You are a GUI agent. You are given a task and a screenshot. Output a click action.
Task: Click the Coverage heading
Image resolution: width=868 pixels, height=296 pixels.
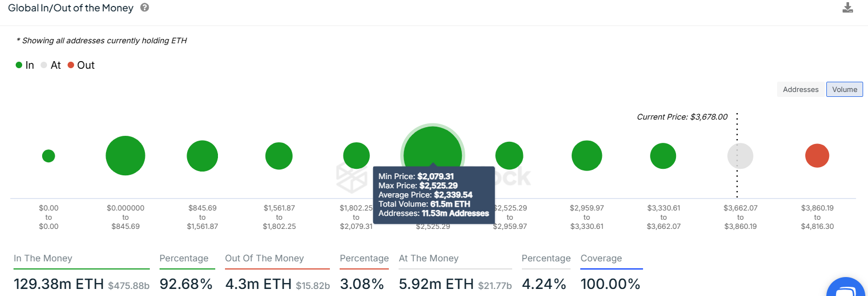point(601,259)
